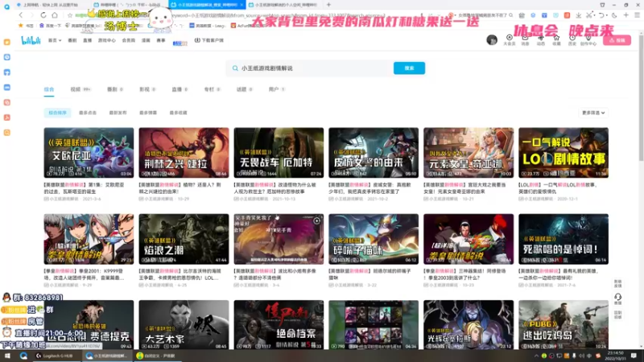Switch to the 专栏 results tab
This screenshot has height=362, width=644.
[213, 89]
